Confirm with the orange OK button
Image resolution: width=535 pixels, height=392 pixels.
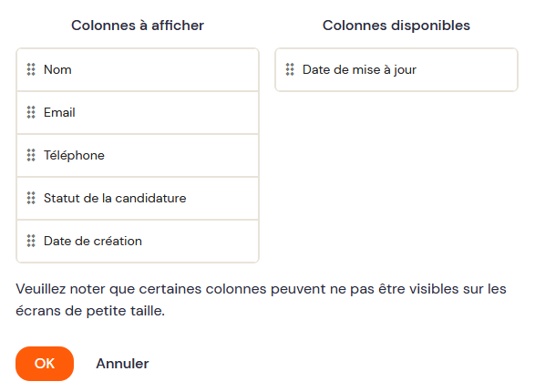45,364
